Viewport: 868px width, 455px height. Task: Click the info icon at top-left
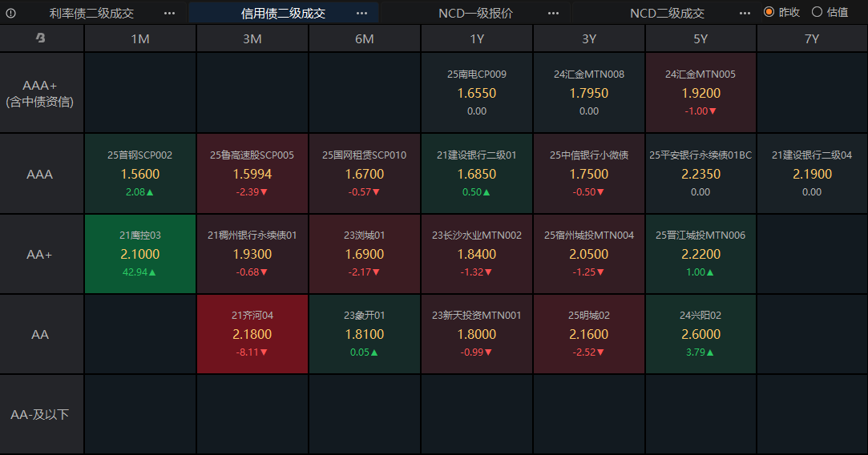click(11, 13)
